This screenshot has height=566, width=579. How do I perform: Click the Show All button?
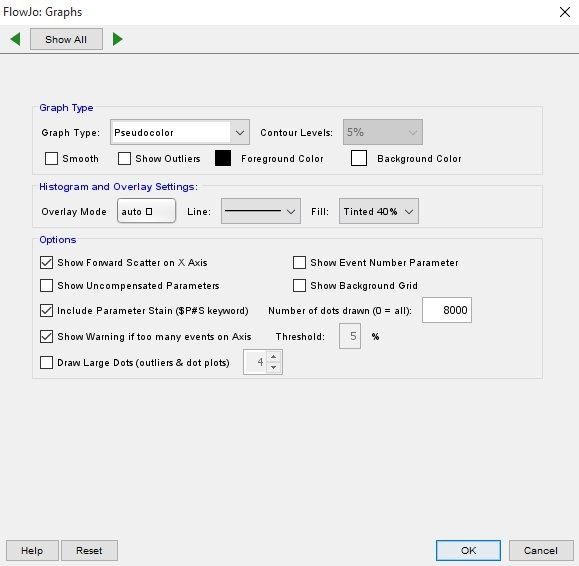(x=66, y=39)
